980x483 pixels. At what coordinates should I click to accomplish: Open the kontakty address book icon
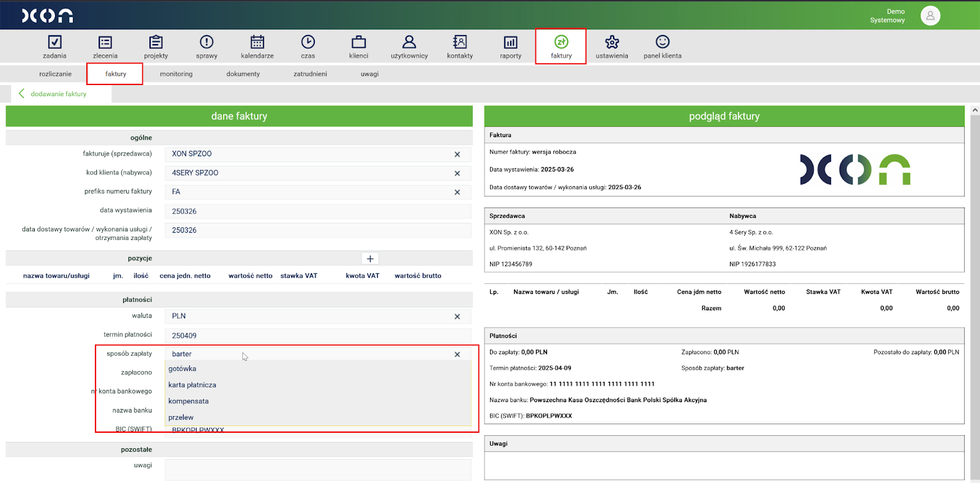pos(460,42)
